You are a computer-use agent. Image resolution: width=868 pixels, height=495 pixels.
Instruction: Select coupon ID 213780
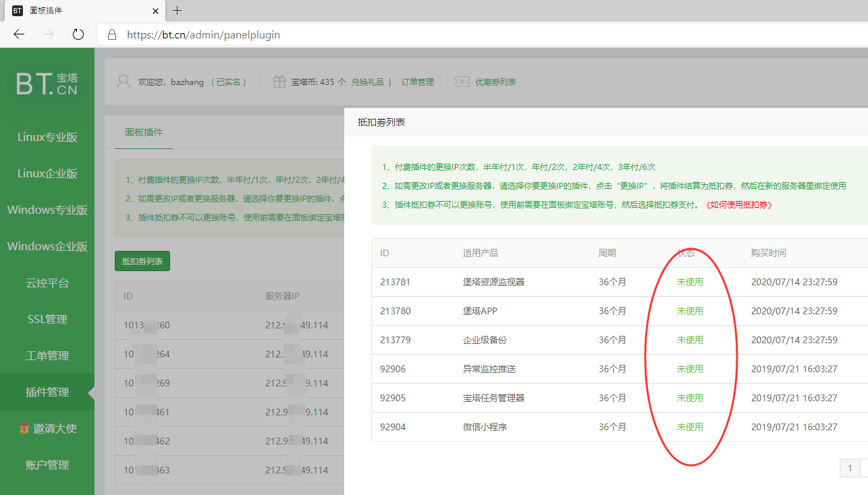pyautogui.click(x=396, y=311)
